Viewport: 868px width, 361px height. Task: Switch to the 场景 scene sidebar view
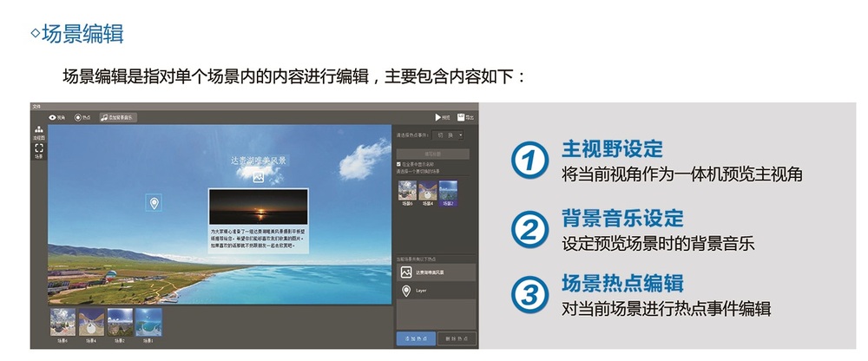(x=39, y=151)
